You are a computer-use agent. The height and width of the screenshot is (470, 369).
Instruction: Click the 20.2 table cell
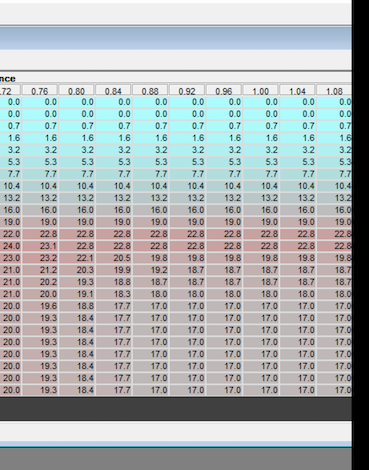[x=40, y=282]
